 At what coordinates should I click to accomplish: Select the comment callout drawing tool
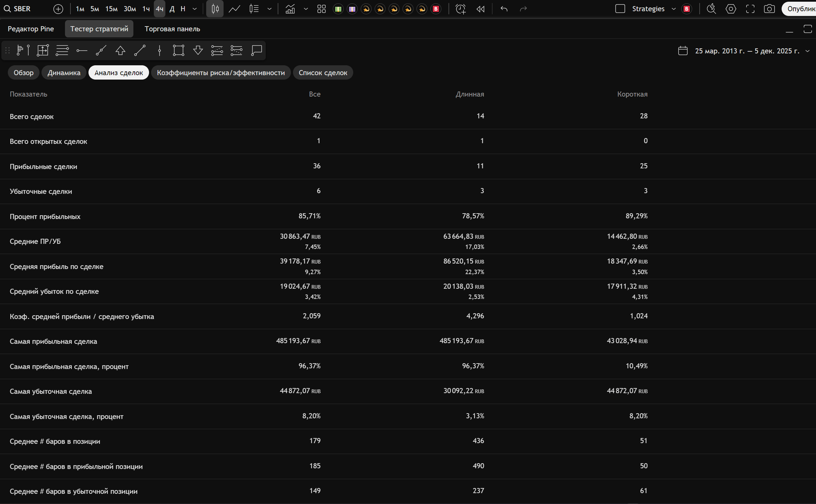click(256, 51)
